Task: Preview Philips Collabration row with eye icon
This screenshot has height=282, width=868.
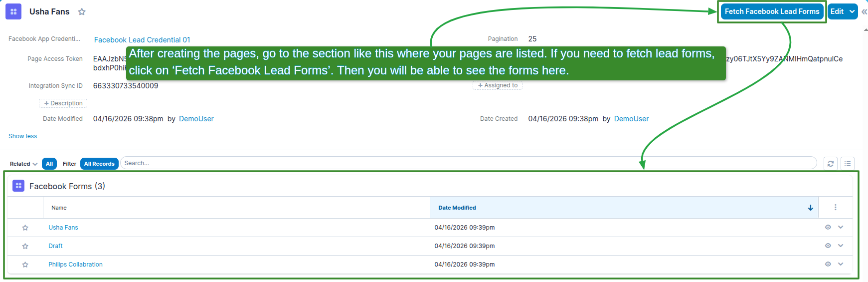Action: point(828,264)
